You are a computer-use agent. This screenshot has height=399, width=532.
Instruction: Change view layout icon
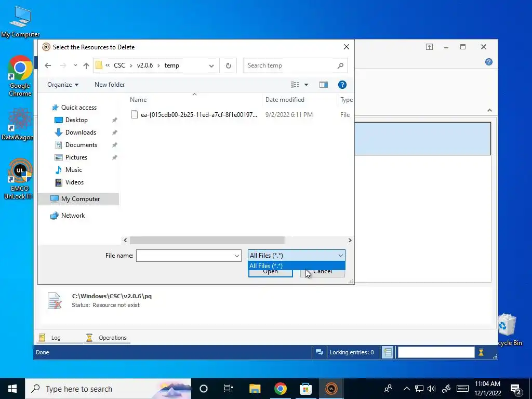295,85
